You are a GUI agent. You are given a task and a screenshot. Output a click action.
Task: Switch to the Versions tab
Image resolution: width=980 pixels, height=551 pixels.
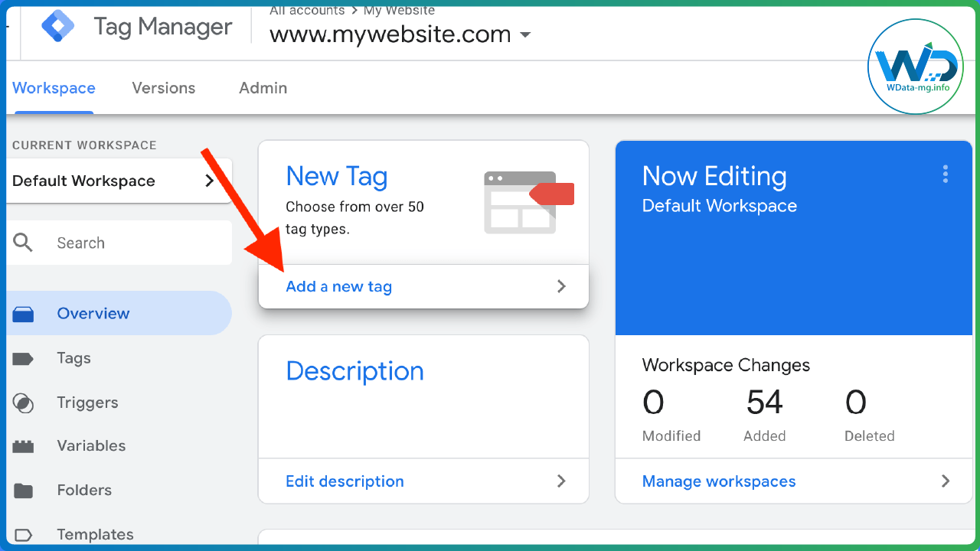click(x=163, y=88)
